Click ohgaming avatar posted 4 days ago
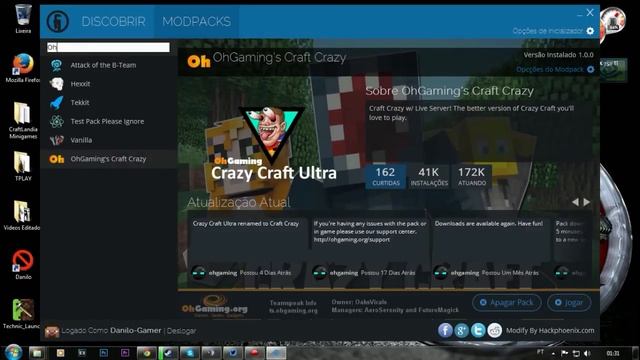The width and height of the screenshot is (640, 360). tap(199, 273)
